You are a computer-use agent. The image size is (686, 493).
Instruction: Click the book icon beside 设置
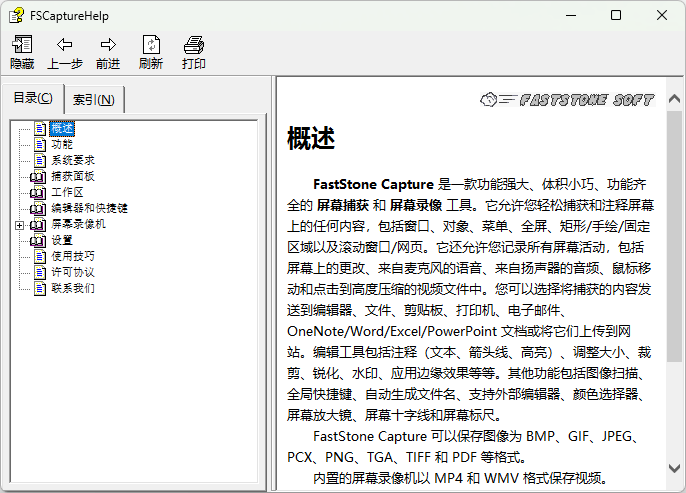[x=38, y=241]
